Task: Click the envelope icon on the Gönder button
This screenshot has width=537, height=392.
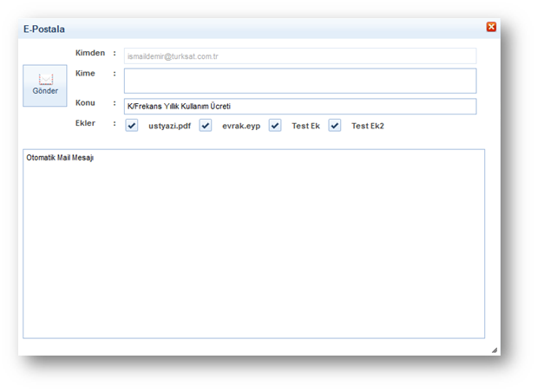Action: (x=45, y=78)
